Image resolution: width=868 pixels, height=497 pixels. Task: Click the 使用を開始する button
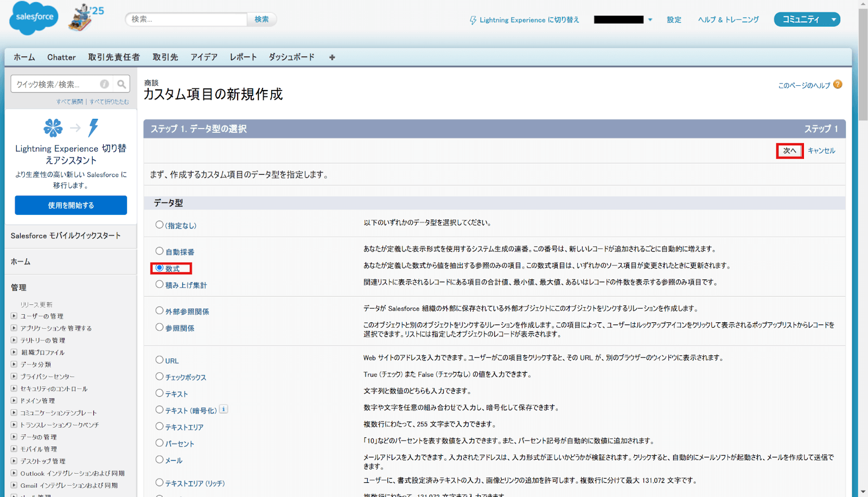71,205
